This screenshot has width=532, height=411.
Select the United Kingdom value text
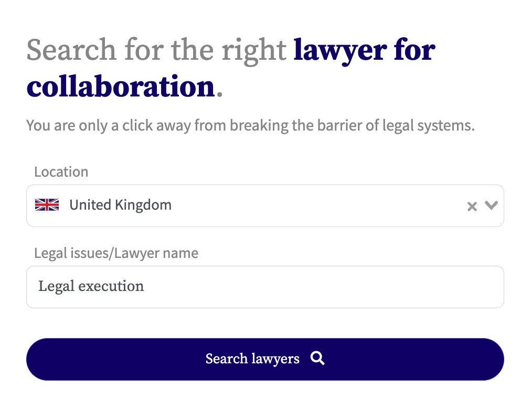(120, 205)
